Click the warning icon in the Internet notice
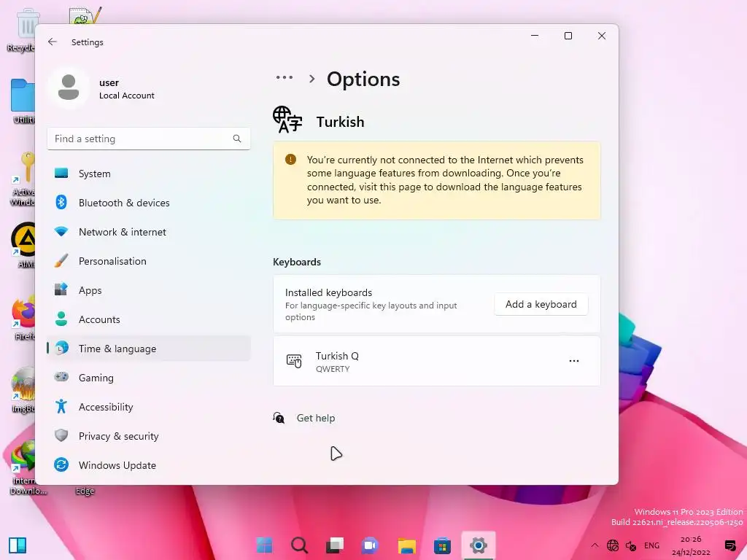Screen dimensions: 747x560 coord(290,160)
